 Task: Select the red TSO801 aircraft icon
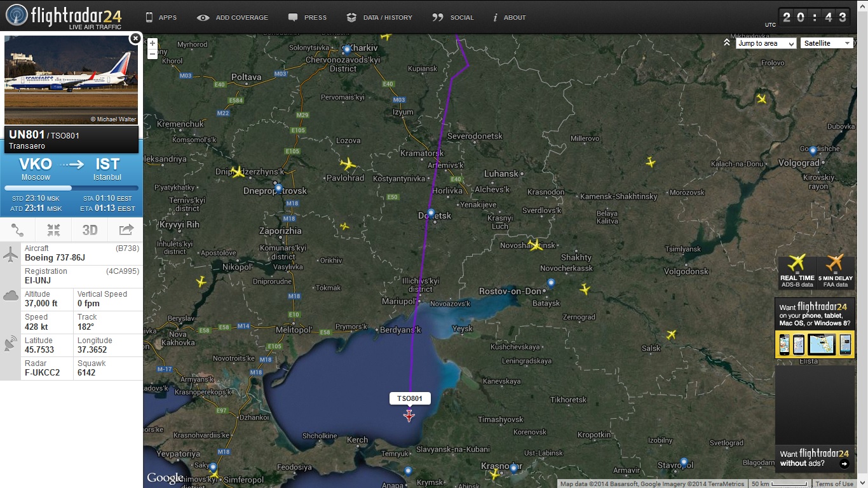(409, 416)
